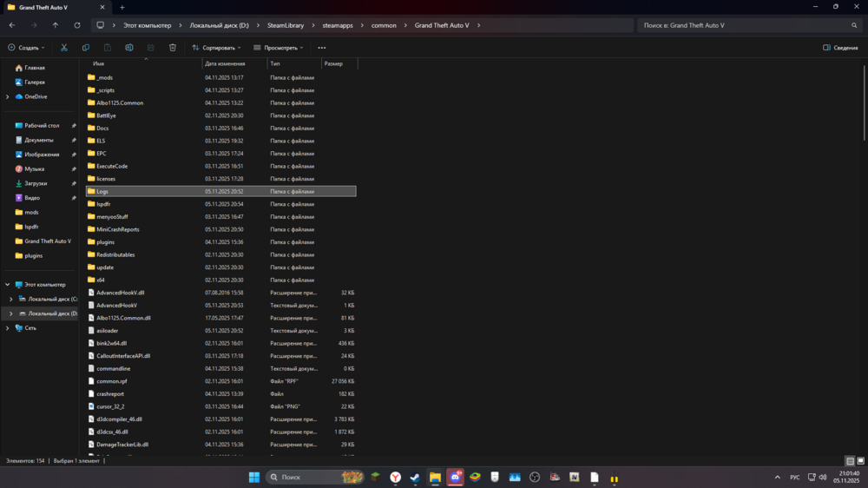Select the DamageTrackerLib.dll file
The width and height of the screenshot is (868, 488).
tap(220, 445)
